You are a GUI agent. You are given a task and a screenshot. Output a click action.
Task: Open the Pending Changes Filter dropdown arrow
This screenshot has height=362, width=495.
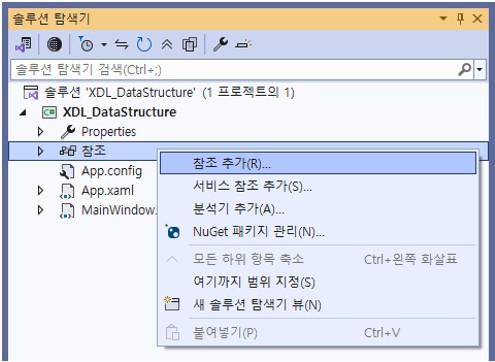point(104,44)
